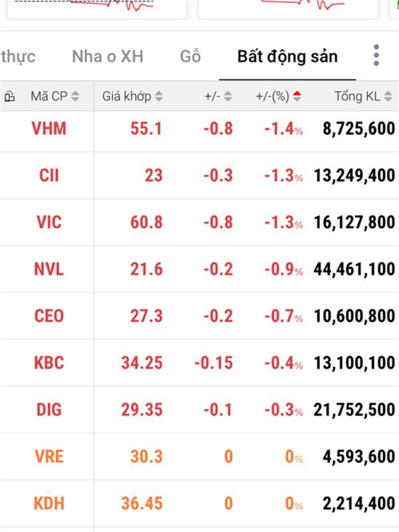Switch to the Gỗ tab

[x=190, y=57]
